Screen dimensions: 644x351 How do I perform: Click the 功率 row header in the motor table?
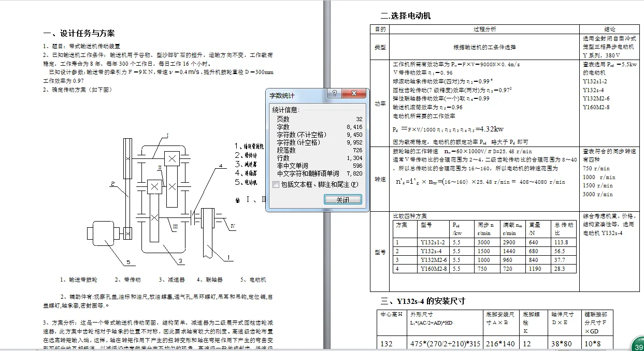pyautogui.click(x=380, y=104)
